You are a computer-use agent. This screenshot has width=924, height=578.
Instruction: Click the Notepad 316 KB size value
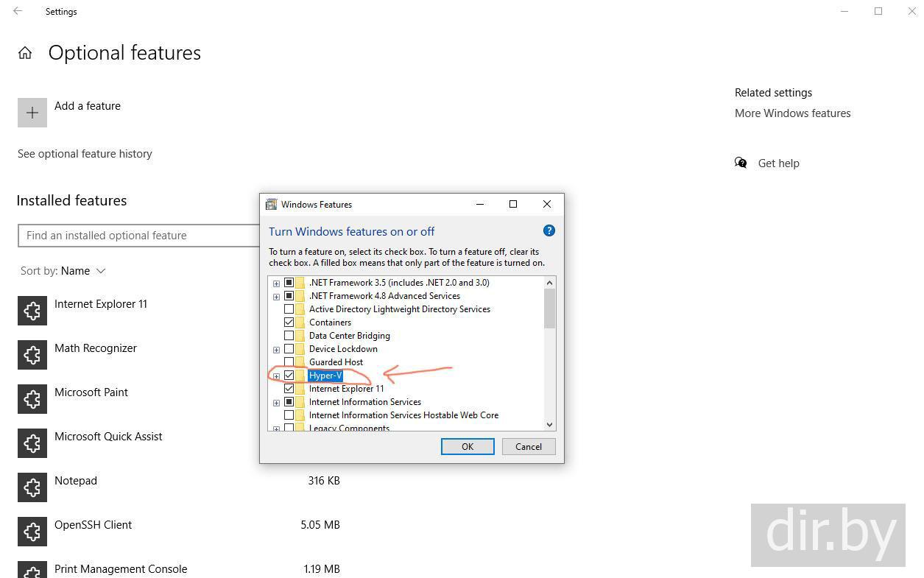coord(324,481)
